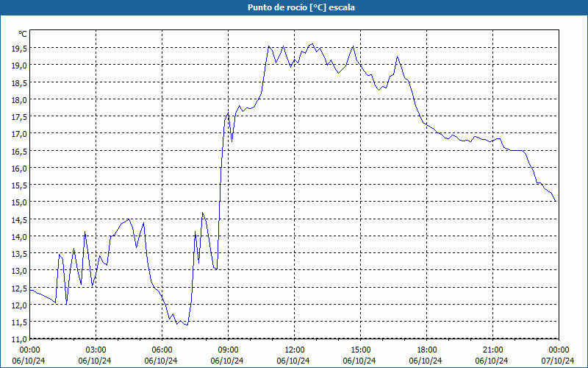This screenshot has height=368, width=588.
Task: Click the 18,0 y-axis label
Action: [x=19, y=99]
